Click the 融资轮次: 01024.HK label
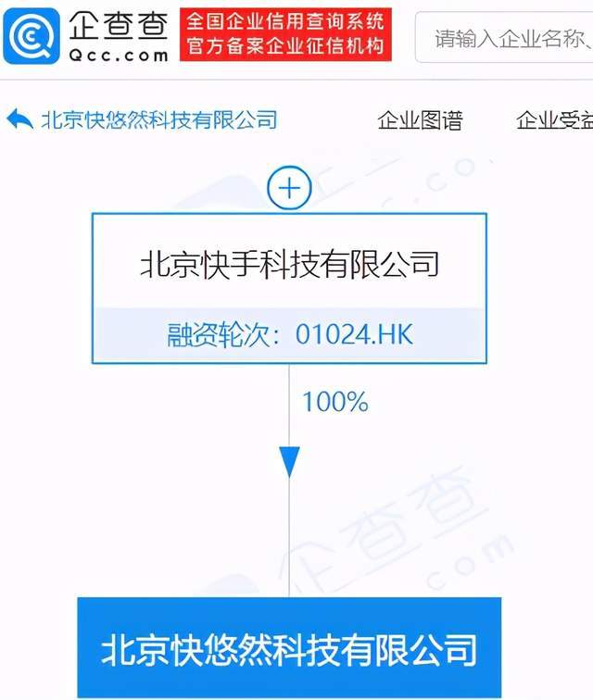The height and width of the screenshot is (700, 593). 290,334
